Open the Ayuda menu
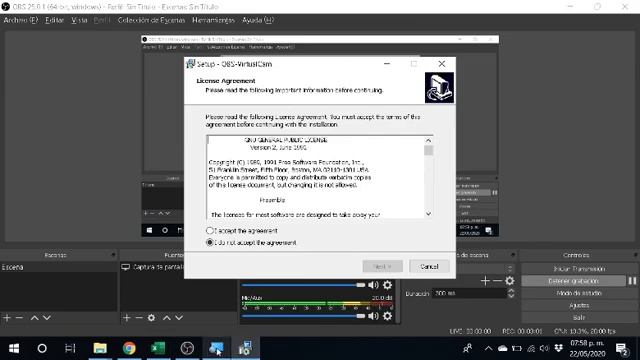 coord(258,20)
